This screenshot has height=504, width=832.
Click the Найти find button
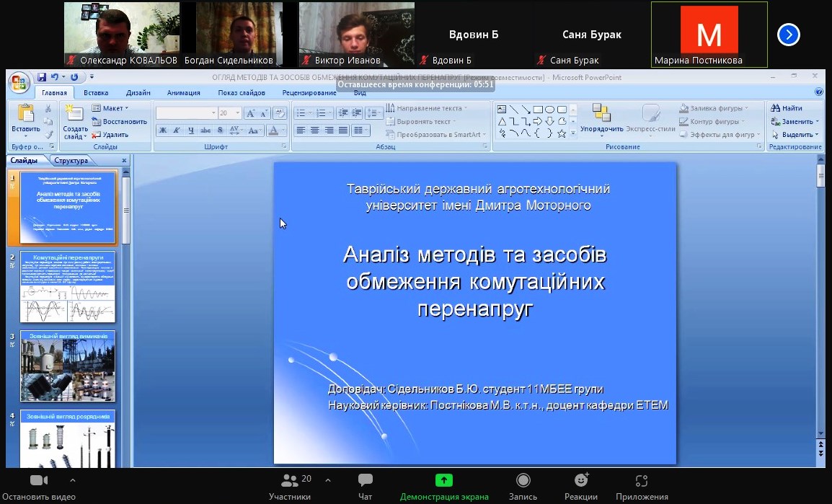[787, 108]
